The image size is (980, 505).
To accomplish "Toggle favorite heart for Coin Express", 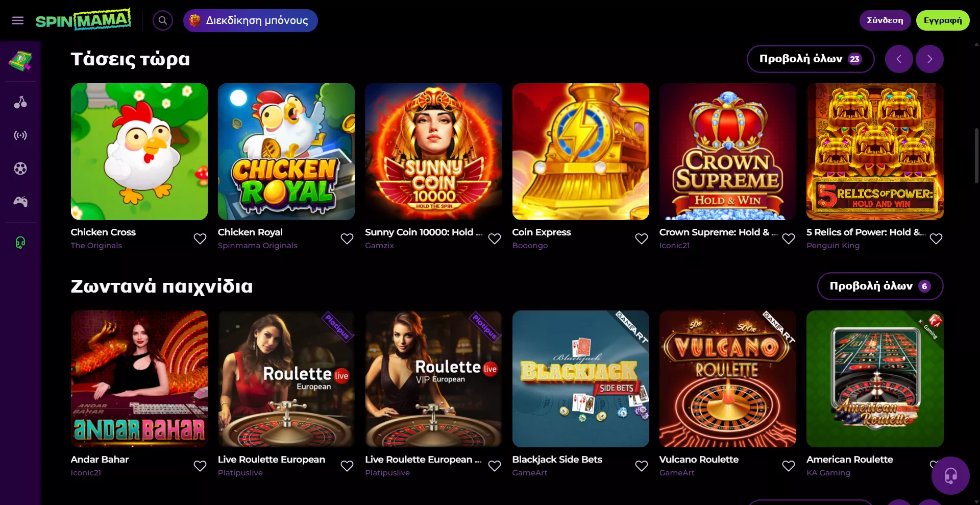I will click(x=641, y=238).
